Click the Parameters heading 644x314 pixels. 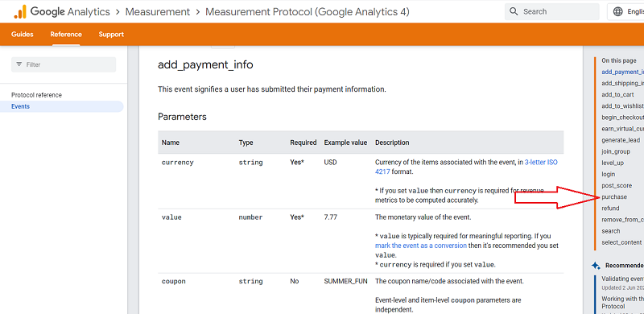tap(182, 117)
